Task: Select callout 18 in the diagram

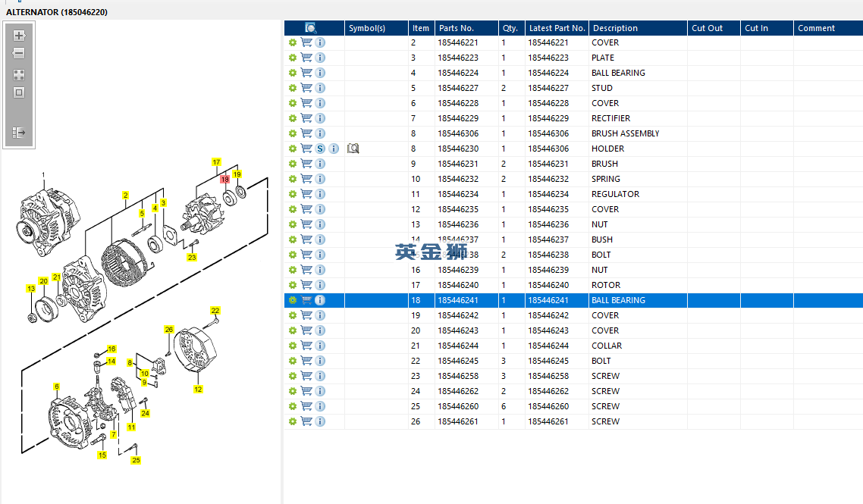Action: point(224,180)
